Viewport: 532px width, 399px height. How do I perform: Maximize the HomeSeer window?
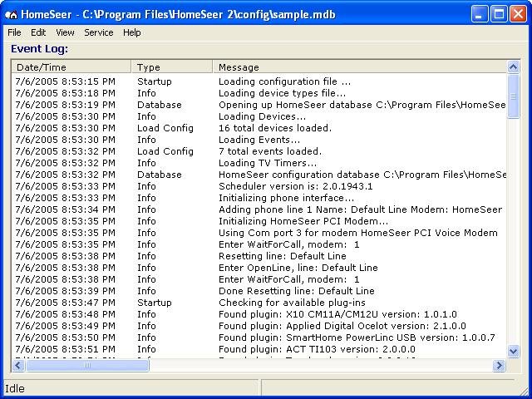tap(499, 14)
